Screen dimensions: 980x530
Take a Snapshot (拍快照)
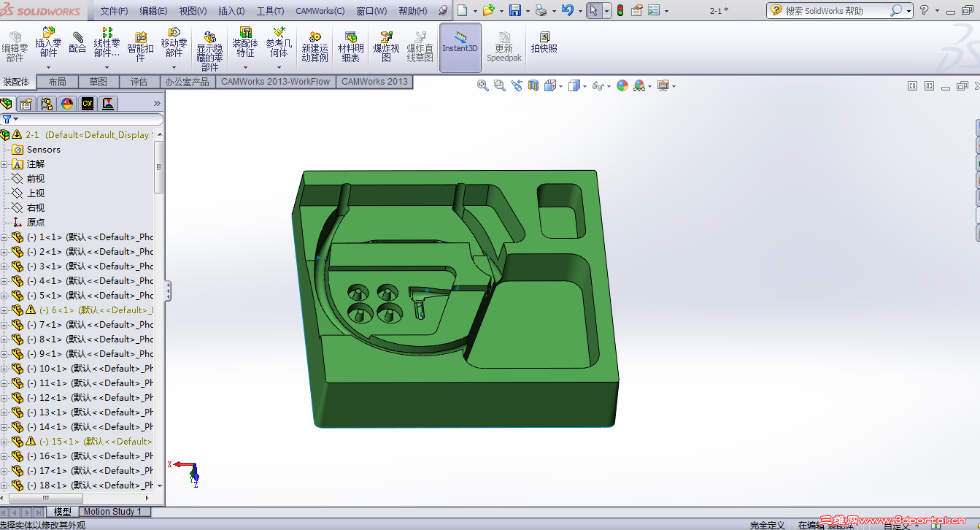pyautogui.click(x=544, y=42)
